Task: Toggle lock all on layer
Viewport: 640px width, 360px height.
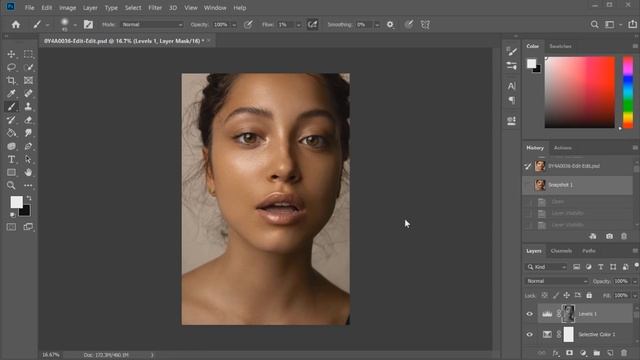Action: point(589,295)
